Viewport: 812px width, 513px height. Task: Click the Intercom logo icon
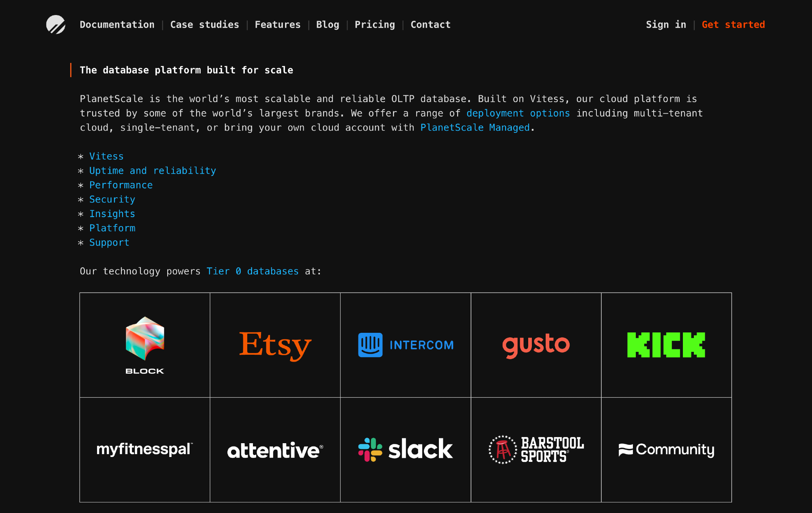point(370,345)
